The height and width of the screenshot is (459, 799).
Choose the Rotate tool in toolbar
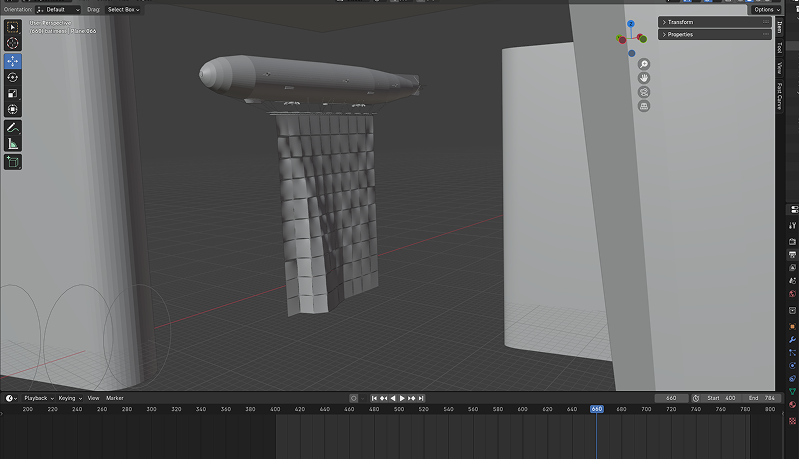coord(13,77)
